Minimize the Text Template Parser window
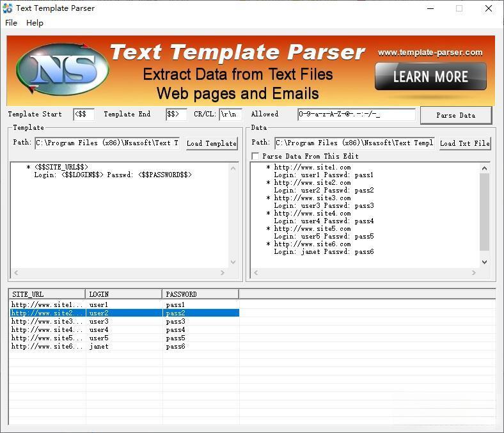Image resolution: width=504 pixels, height=433 pixels. 430,8
